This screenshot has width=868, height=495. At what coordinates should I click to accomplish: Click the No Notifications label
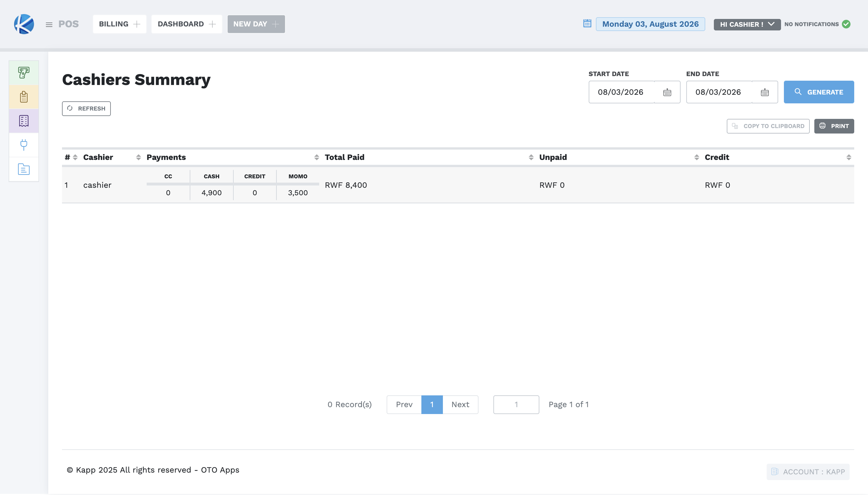coord(811,24)
